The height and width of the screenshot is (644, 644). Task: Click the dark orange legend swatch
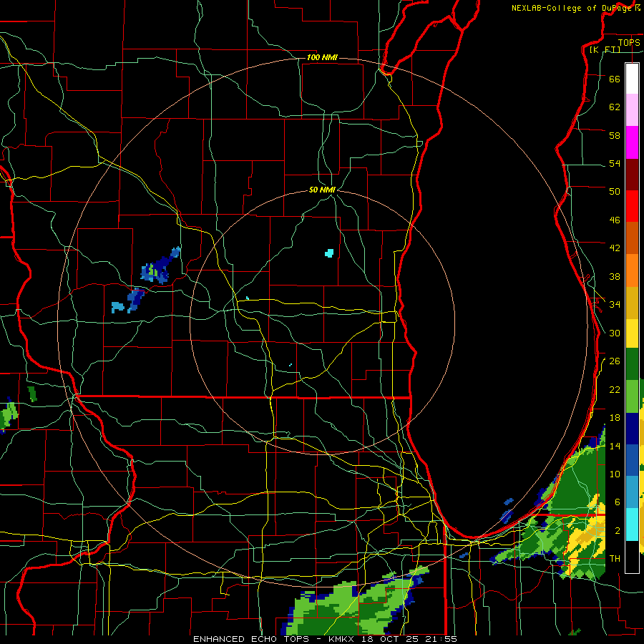click(x=632, y=238)
